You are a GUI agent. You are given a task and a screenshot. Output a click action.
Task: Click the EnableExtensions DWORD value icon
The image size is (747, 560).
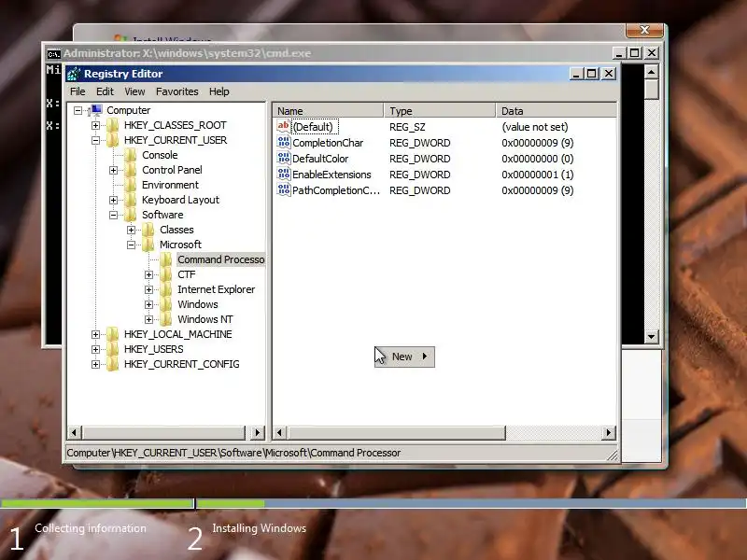tap(284, 175)
